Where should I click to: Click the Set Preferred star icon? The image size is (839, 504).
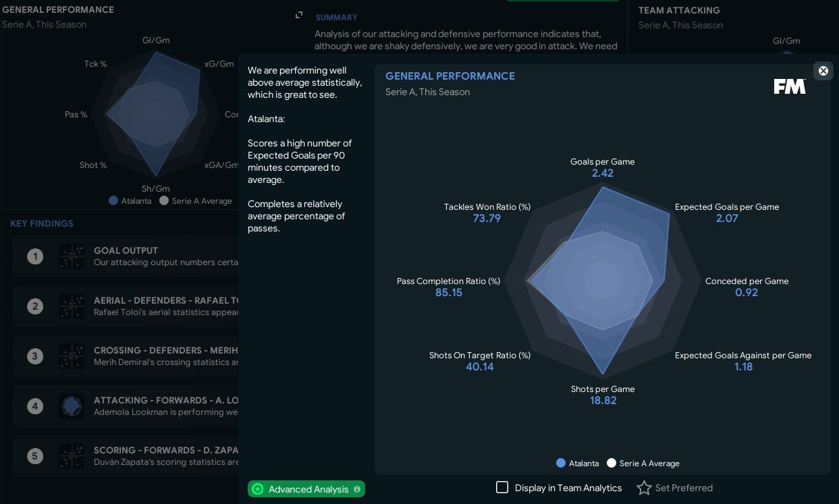click(644, 488)
